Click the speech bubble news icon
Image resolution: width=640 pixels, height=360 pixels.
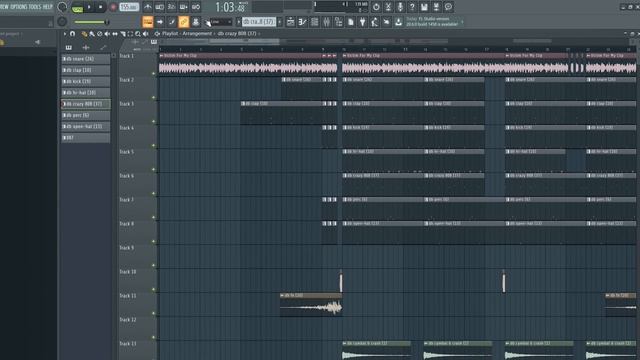pos(448,7)
